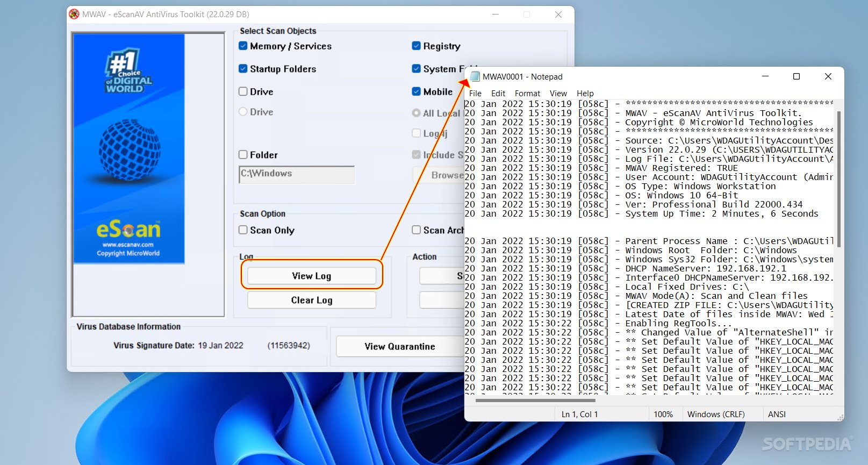868x465 pixels.
Task: Click the Notepad vertical scrollbar
Action: click(x=838, y=179)
